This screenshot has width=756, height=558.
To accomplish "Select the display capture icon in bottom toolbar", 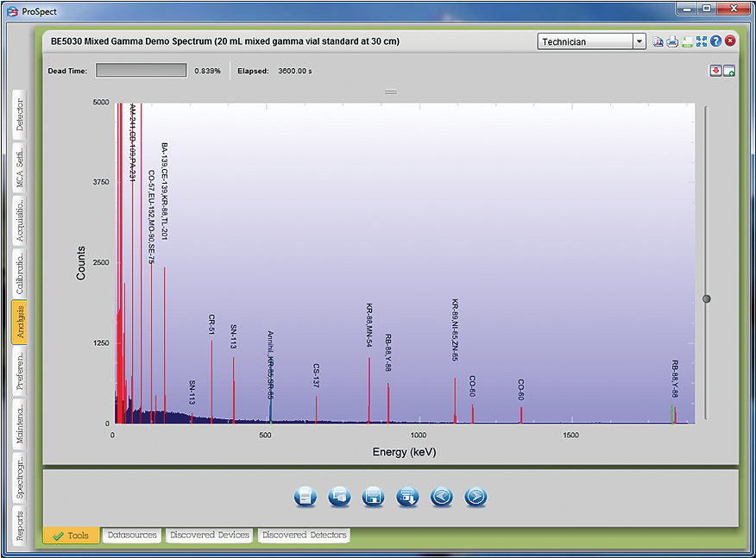I will coord(338,497).
